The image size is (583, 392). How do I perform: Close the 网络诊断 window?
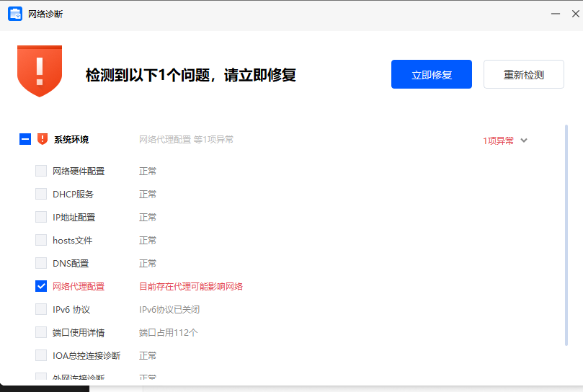click(576, 14)
